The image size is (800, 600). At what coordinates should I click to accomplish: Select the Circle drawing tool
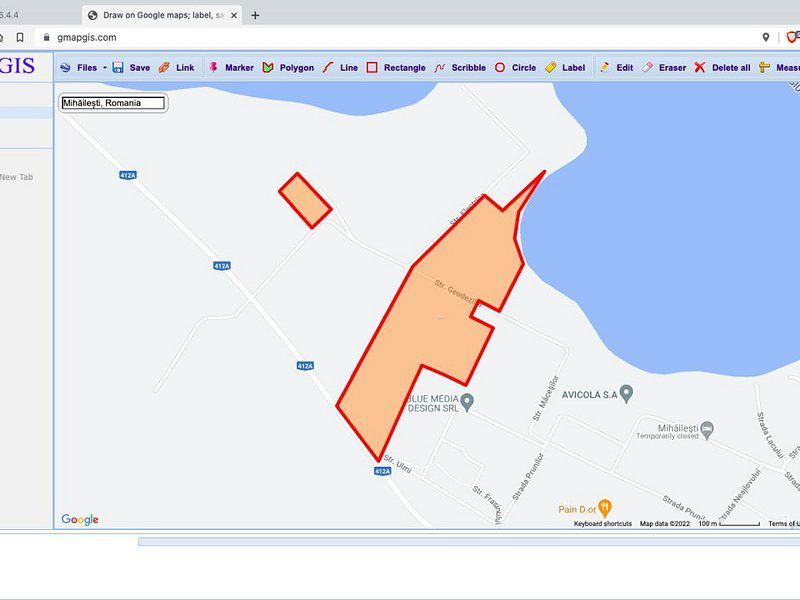tap(515, 68)
